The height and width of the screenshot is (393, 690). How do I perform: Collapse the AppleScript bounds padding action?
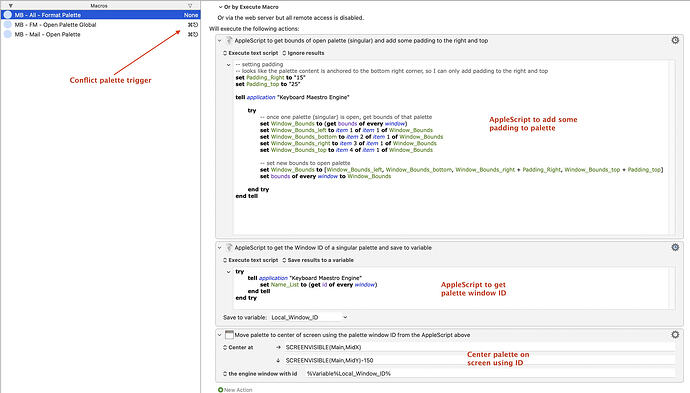click(220, 40)
